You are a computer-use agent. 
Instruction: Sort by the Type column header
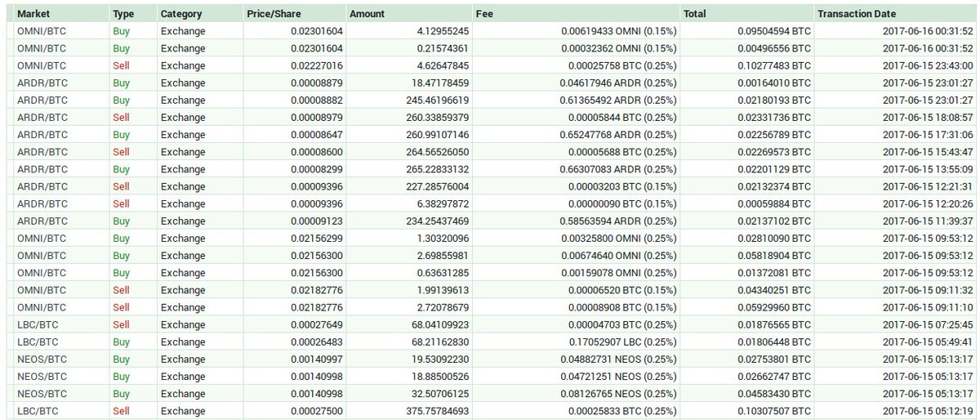coord(123,14)
